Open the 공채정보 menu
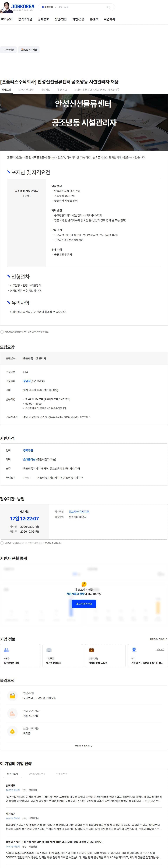168x868 pixels. (43, 19)
